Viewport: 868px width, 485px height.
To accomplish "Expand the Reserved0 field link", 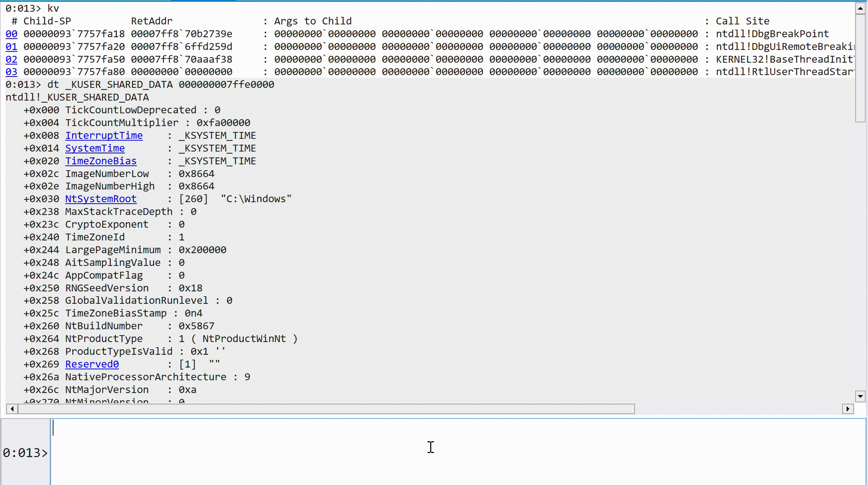I will coord(92,364).
